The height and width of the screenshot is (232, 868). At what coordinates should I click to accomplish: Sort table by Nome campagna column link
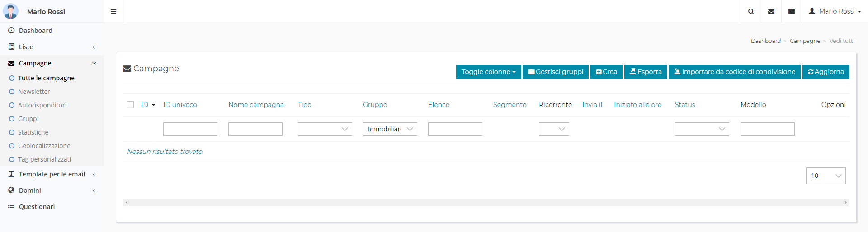[256, 105]
